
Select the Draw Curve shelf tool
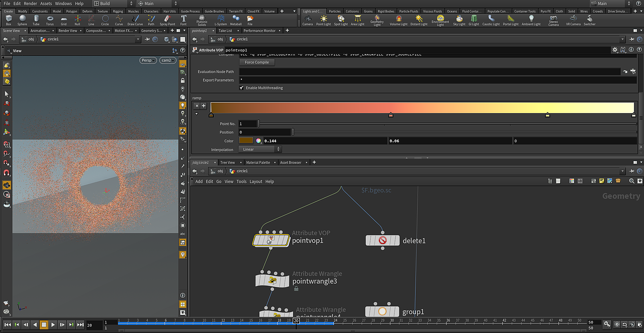pos(135,20)
